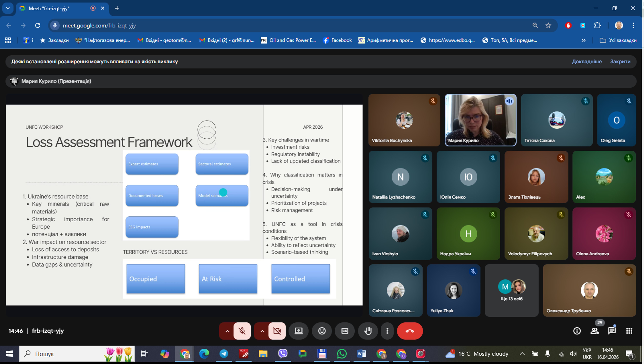The height and width of the screenshot is (364, 644).
Task: Open the Ще 13 осіб tile
Action: pos(512,290)
